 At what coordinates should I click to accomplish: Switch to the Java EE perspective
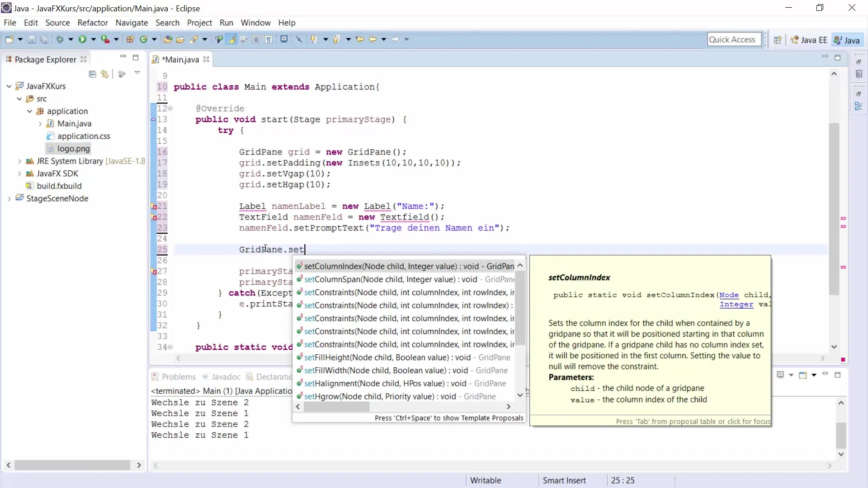809,40
